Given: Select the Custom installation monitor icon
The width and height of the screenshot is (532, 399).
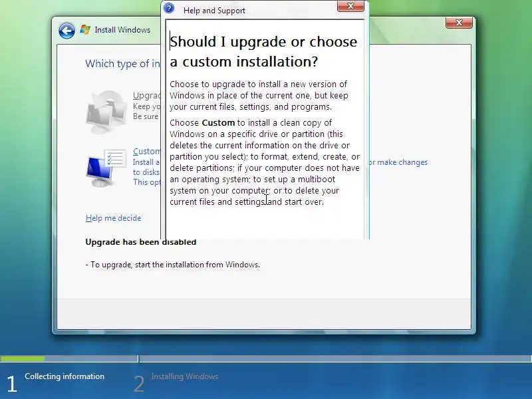Looking at the screenshot, I should pyautogui.click(x=106, y=168).
